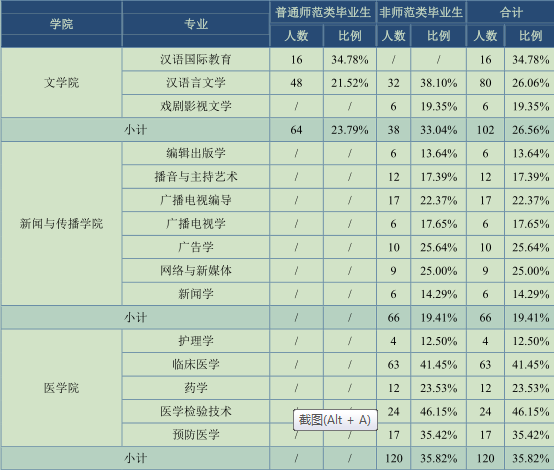
Task: Click the 医学院 cell
Action: tap(61, 388)
